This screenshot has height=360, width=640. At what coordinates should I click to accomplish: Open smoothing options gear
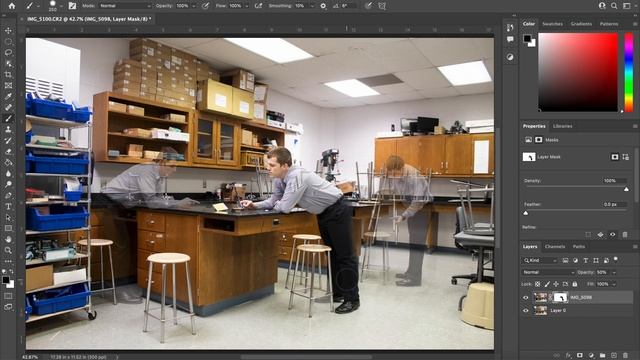tap(323, 6)
